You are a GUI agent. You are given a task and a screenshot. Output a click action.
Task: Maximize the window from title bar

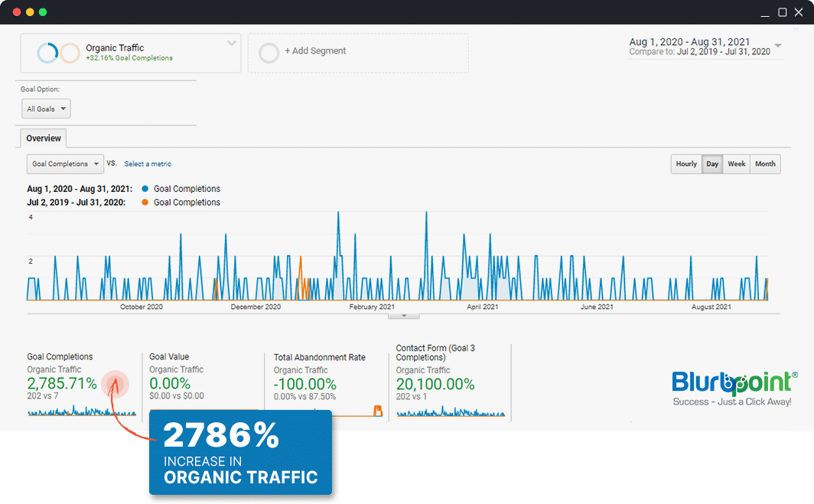click(x=782, y=12)
